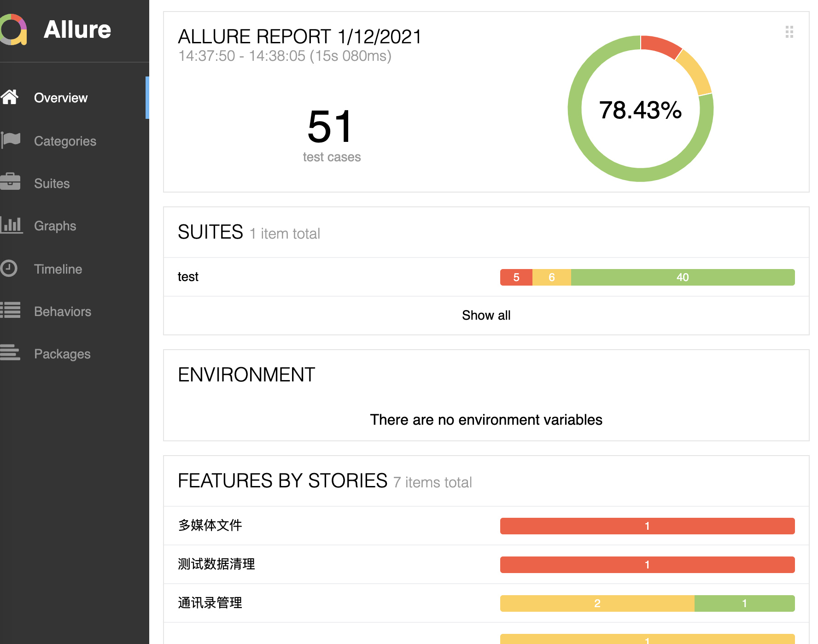Open the Graphs section from navigation

tap(55, 225)
